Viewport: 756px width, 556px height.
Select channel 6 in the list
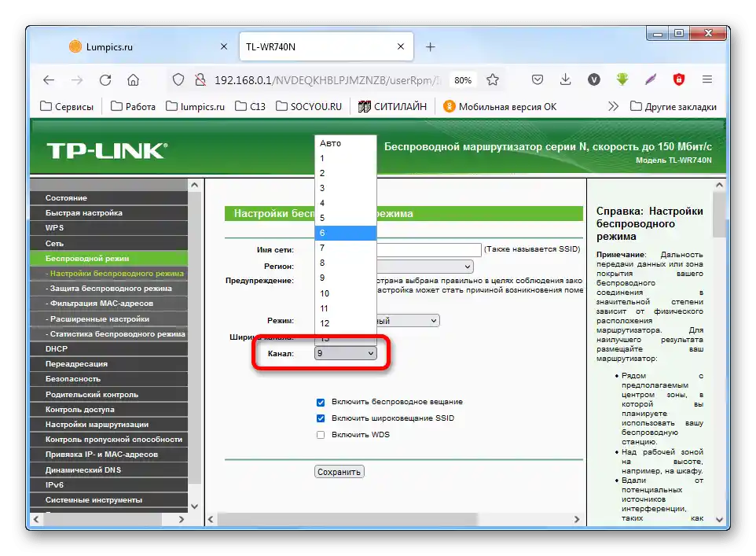(345, 233)
